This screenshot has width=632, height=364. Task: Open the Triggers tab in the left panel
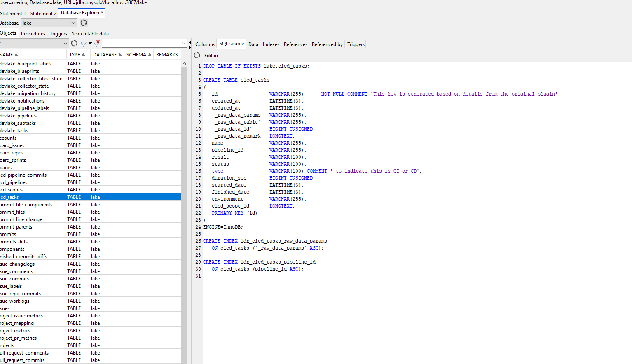coord(59,34)
